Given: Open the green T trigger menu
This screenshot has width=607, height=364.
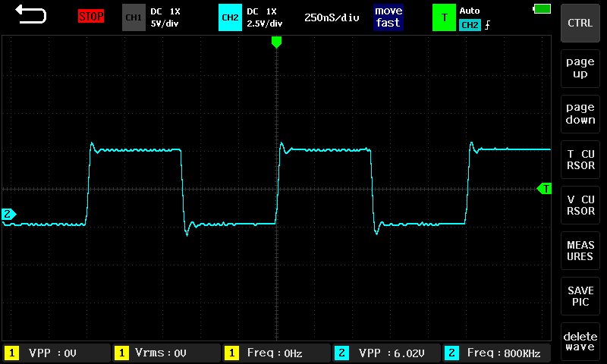Looking at the screenshot, I should pos(444,17).
